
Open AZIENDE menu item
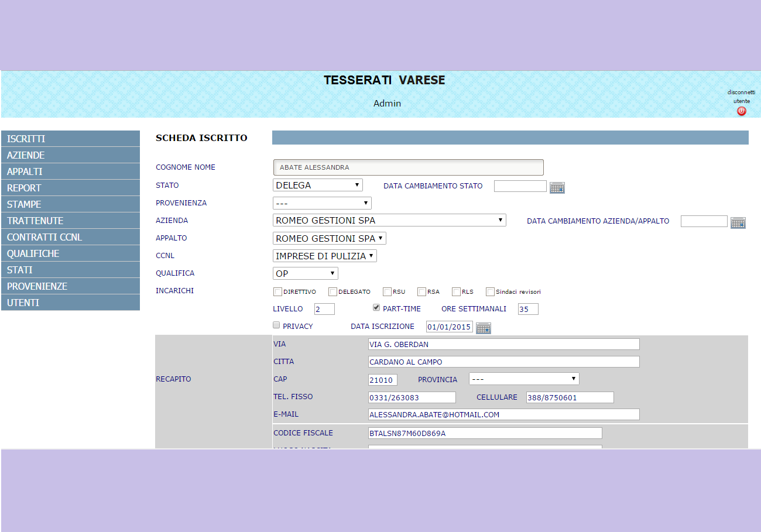pyautogui.click(x=70, y=155)
